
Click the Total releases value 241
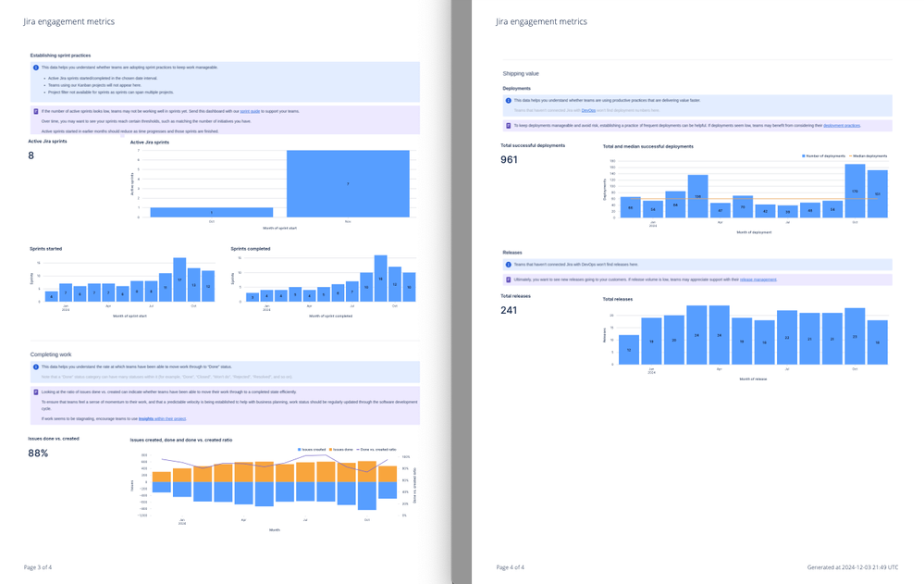click(x=509, y=310)
